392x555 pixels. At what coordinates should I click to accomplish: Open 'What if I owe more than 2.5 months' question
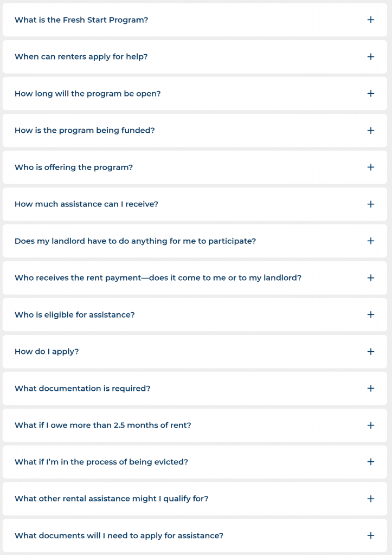[x=371, y=425]
